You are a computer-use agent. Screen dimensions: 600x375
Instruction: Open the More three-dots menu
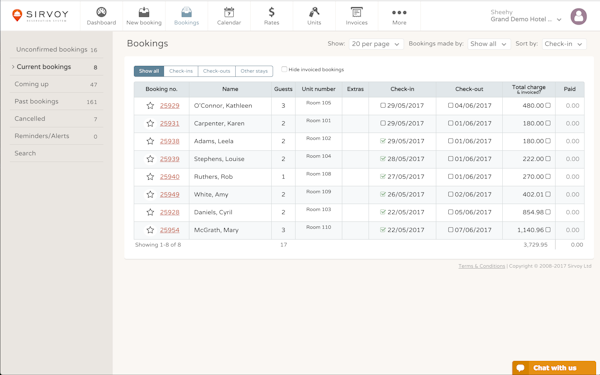[399, 13]
